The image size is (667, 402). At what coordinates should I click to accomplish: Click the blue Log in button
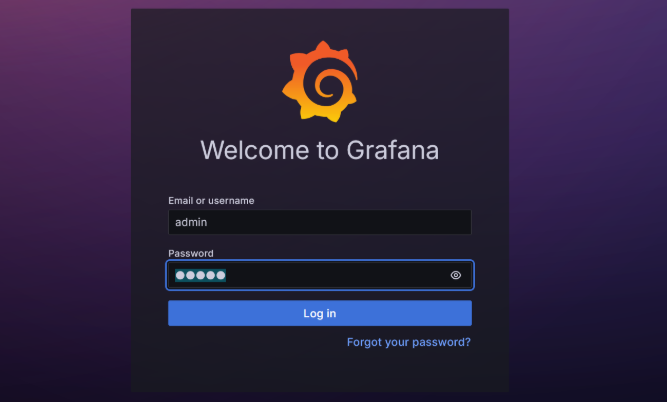click(320, 313)
